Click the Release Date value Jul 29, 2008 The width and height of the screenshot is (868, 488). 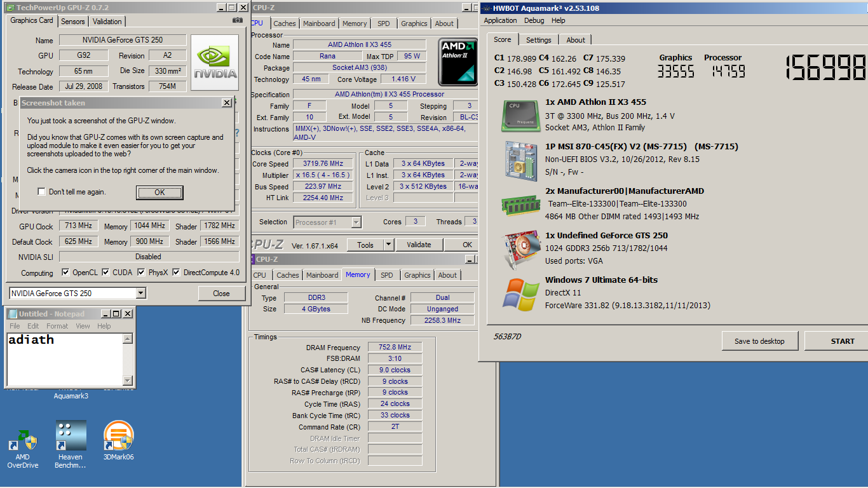click(x=85, y=86)
